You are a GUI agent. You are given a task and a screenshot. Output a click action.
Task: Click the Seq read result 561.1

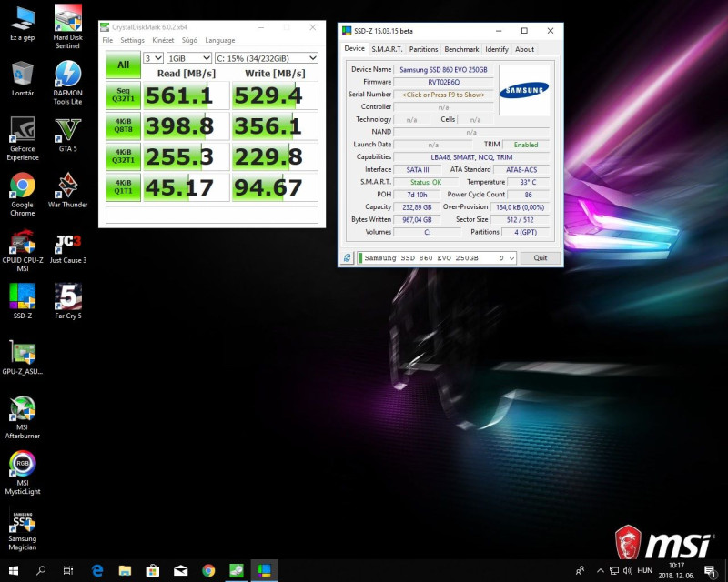tap(187, 95)
